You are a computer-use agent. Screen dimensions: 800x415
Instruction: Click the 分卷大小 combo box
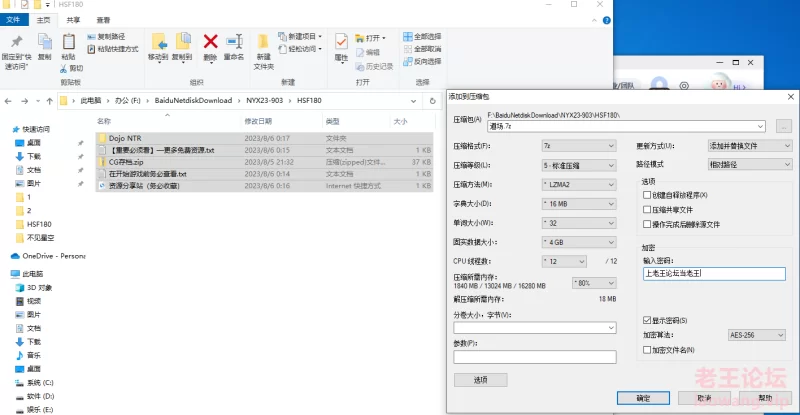click(535, 328)
